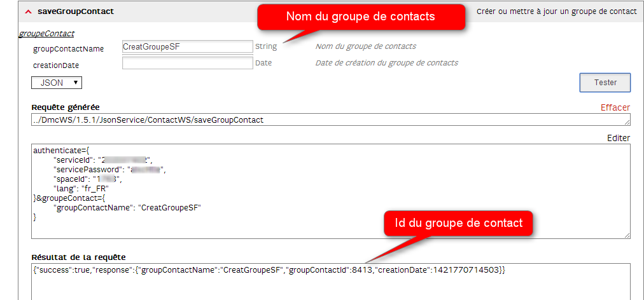Click the saveGroupContact section title
Image resolution: width=644 pixels, height=300 pixels.
click(76, 11)
